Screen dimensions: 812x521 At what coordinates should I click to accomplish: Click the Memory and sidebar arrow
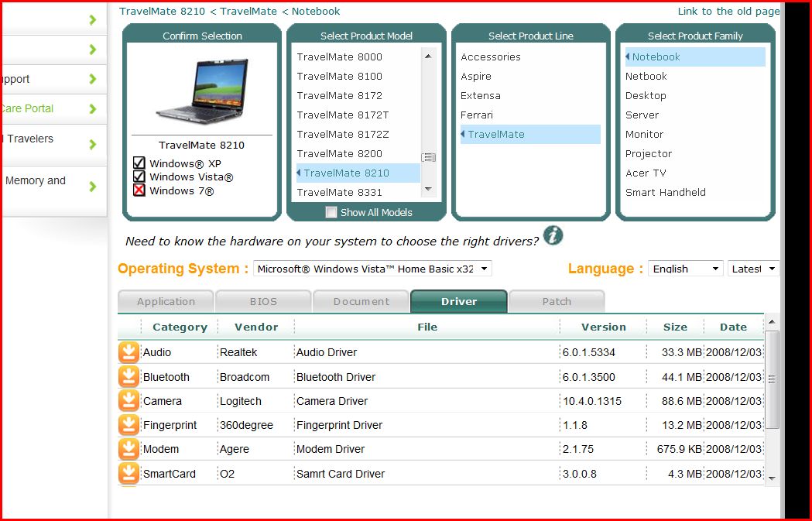click(x=93, y=187)
